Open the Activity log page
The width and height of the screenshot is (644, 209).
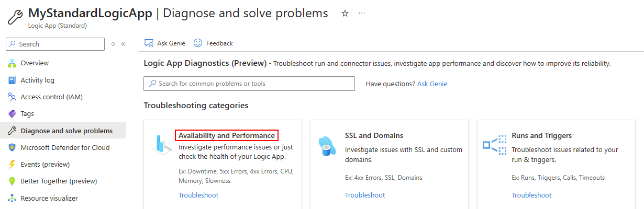point(37,80)
